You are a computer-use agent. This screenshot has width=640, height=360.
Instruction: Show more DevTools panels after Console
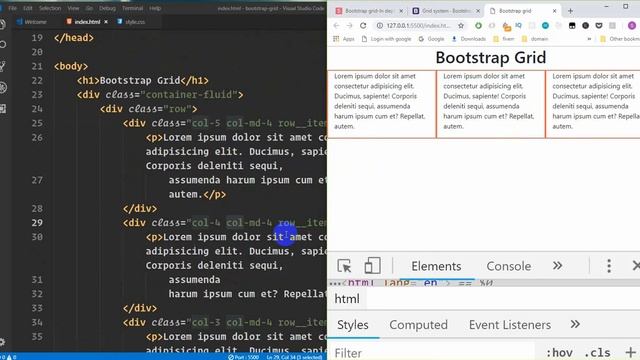coord(558,266)
